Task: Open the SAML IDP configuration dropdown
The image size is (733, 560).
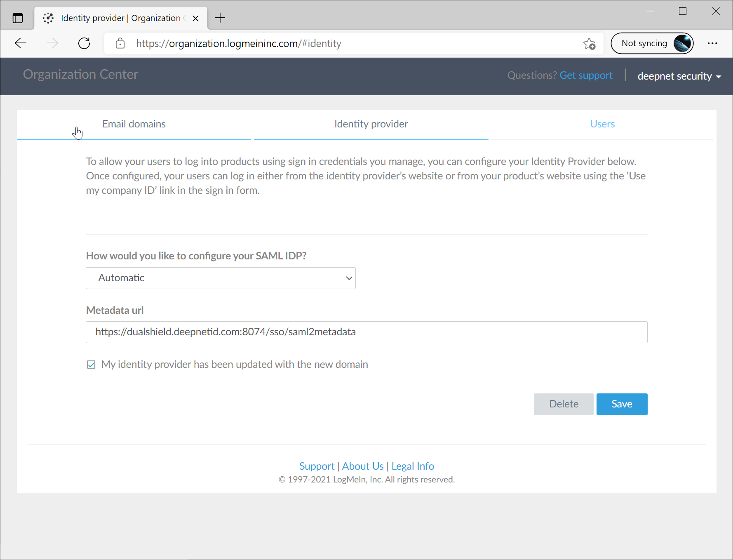Action: [x=221, y=278]
